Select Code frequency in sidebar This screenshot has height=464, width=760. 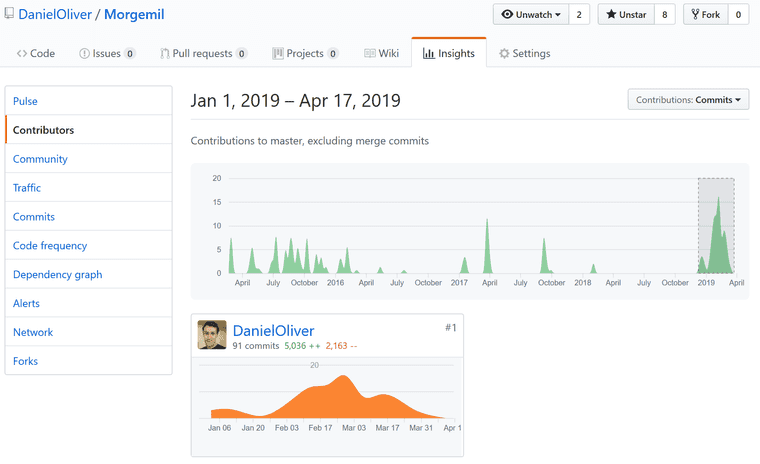[50, 246]
